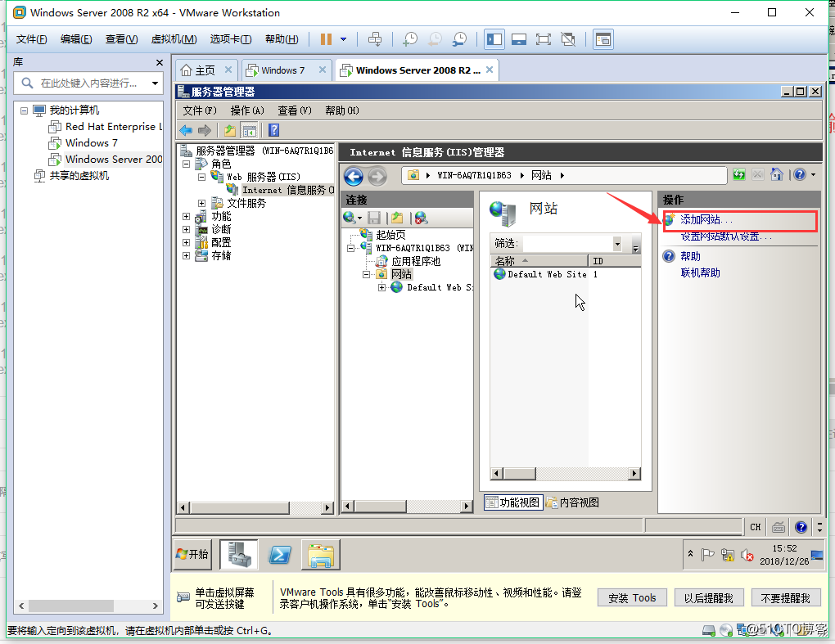Click the forward arrow in Server Manager toolbar
Viewport: 835px width, 644px height.
(205, 130)
